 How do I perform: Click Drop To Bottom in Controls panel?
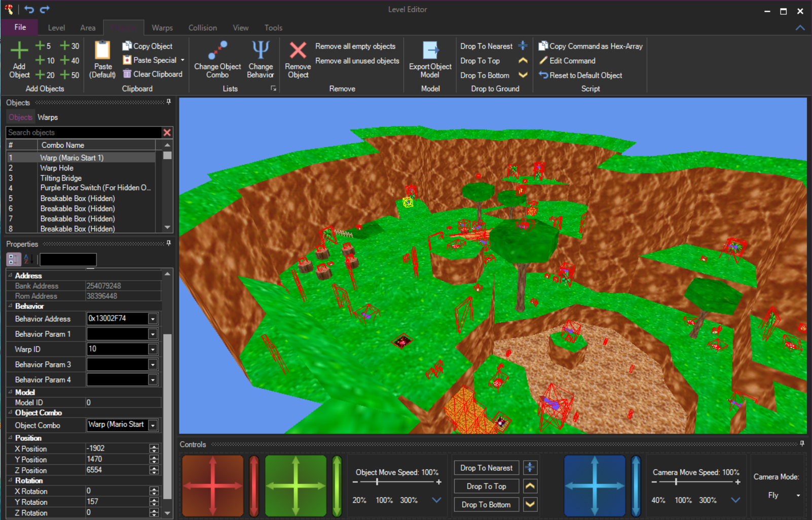tap(486, 504)
